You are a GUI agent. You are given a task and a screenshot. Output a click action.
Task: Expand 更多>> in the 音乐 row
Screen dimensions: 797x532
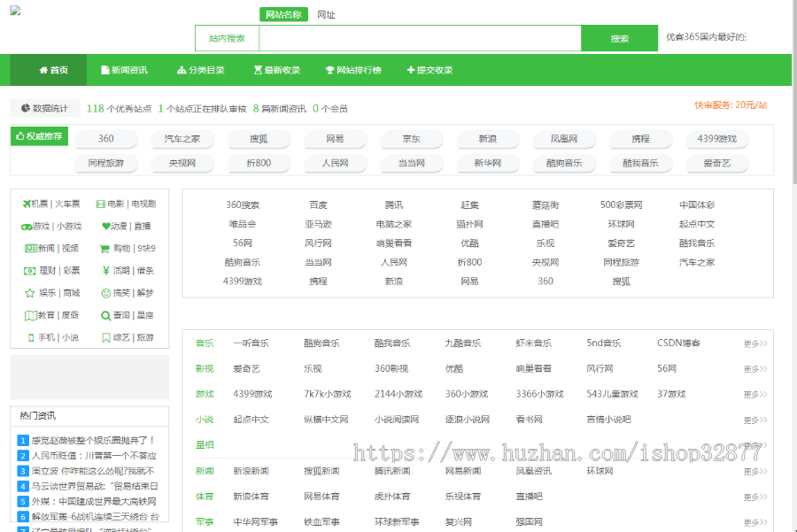[754, 344]
